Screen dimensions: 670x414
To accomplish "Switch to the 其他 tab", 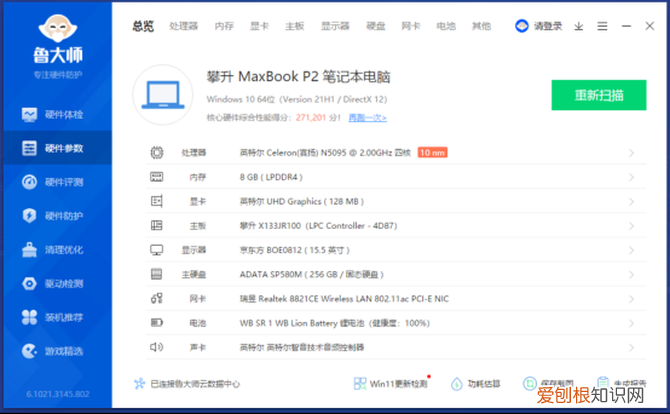I will pyautogui.click(x=481, y=26).
